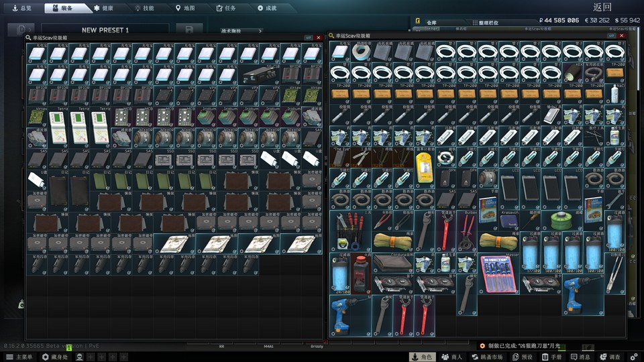Go to the 地图 map tab
Viewport: 644px width, 362px height.
tap(185, 8)
